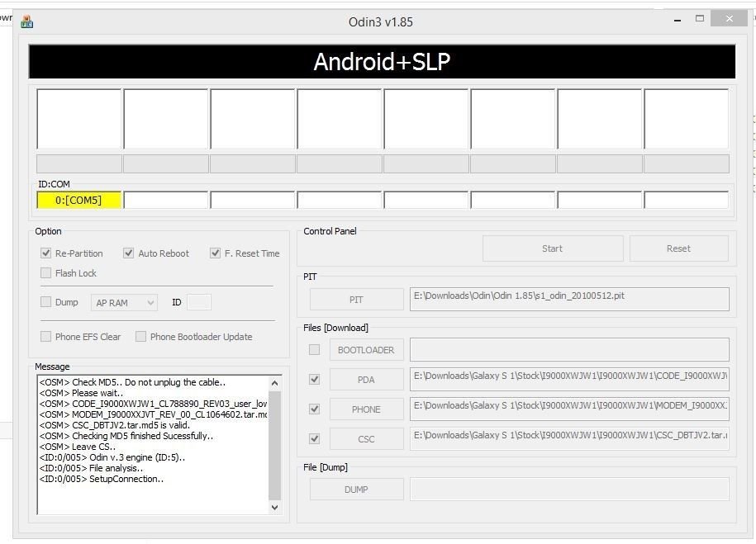Choose a file with the BOOTLOADER button

point(366,350)
